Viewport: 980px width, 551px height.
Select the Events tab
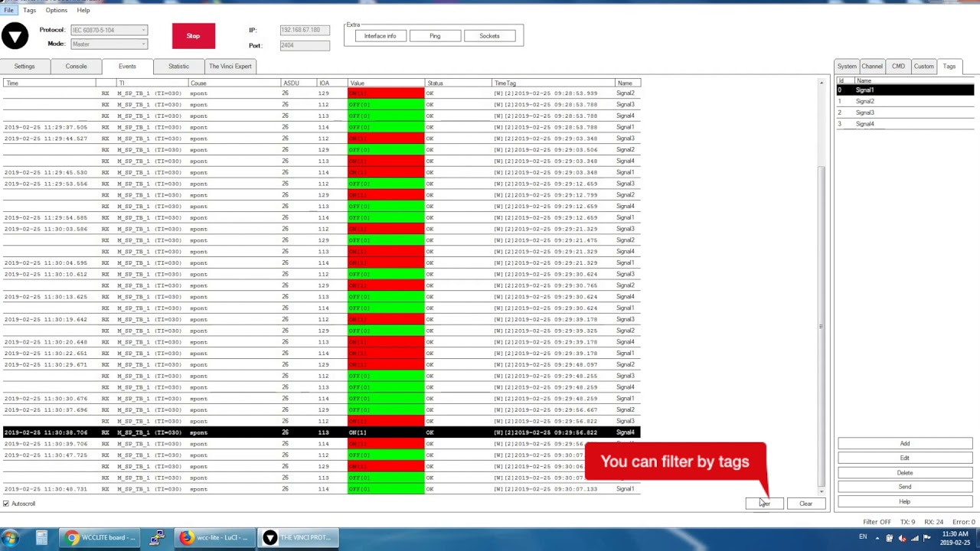[x=127, y=67]
